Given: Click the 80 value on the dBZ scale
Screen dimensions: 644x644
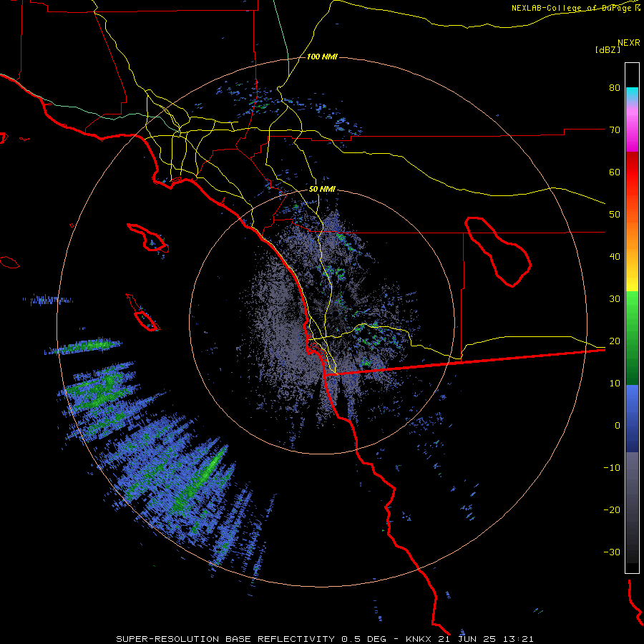Looking at the screenshot, I should pyautogui.click(x=615, y=87).
